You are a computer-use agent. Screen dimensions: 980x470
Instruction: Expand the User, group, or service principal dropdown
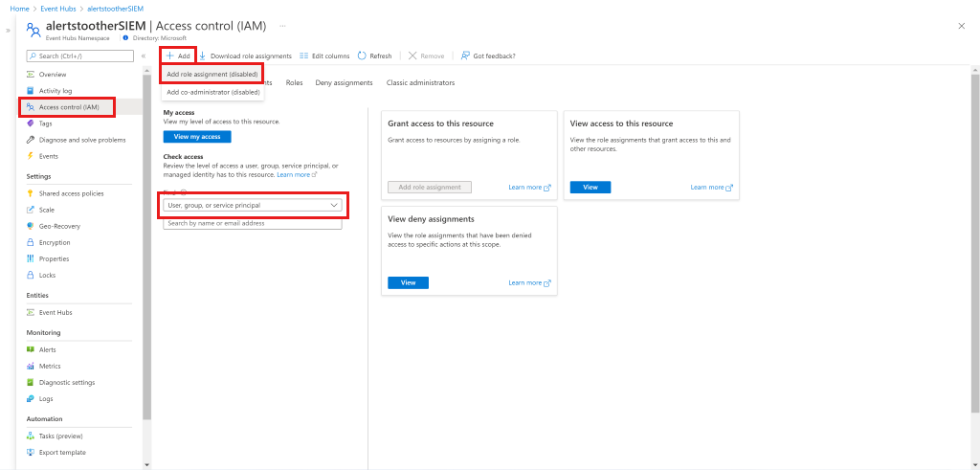(252, 205)
